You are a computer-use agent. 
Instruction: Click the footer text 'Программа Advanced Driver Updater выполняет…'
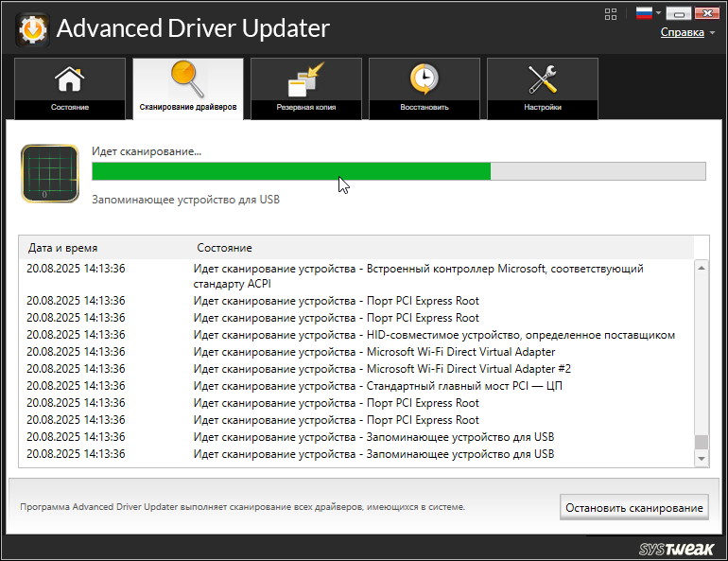(242, 507)
